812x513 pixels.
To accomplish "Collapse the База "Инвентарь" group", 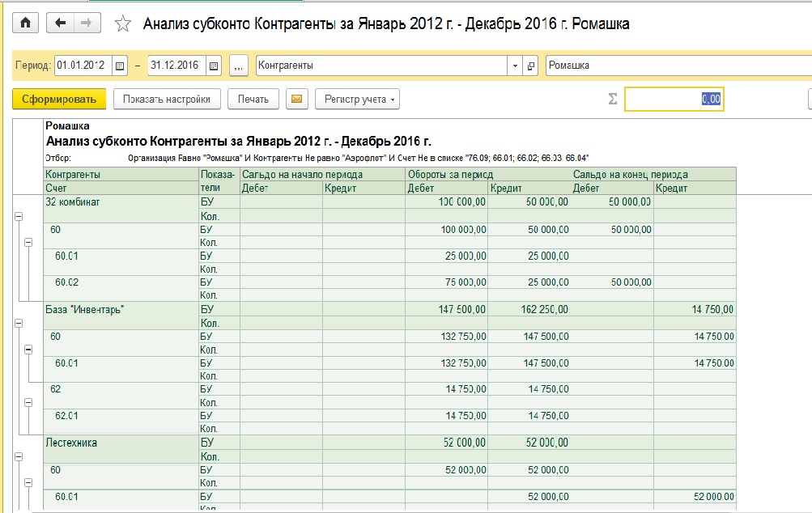I will coord(19,323).
